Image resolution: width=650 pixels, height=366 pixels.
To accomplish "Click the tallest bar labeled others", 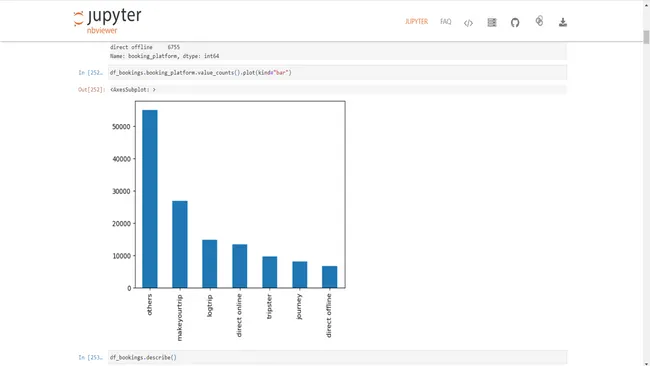I will click(x=150, y=199).
